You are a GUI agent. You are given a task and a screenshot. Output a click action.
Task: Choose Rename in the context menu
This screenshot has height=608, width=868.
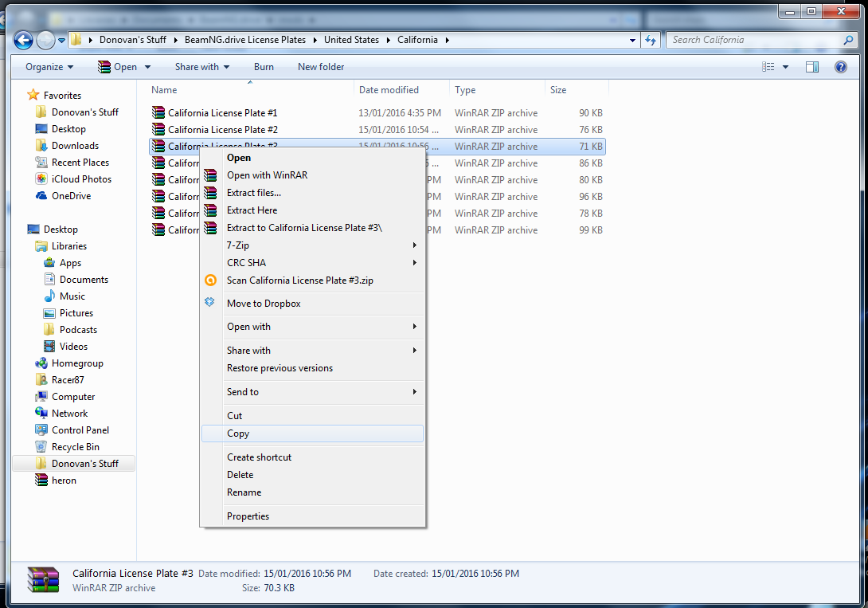click(x=313, y=492)
